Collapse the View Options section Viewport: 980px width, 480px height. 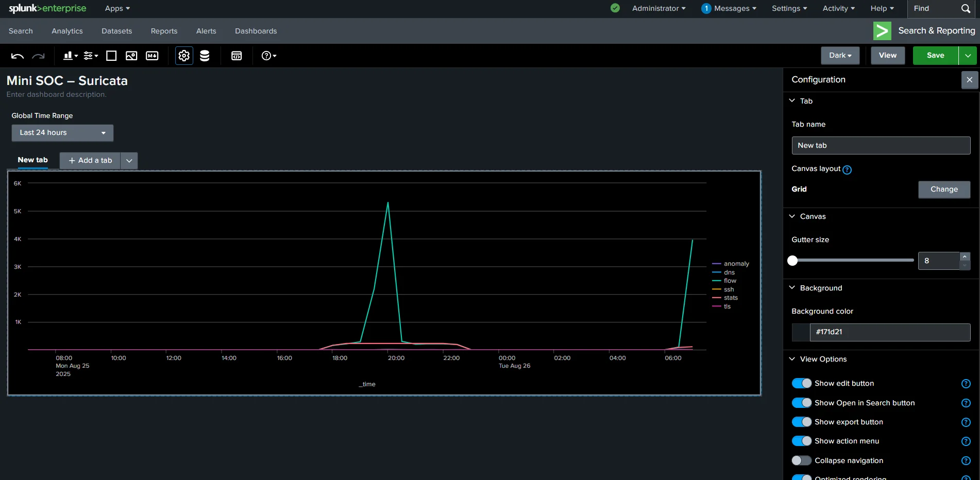[x=792, y=359]
